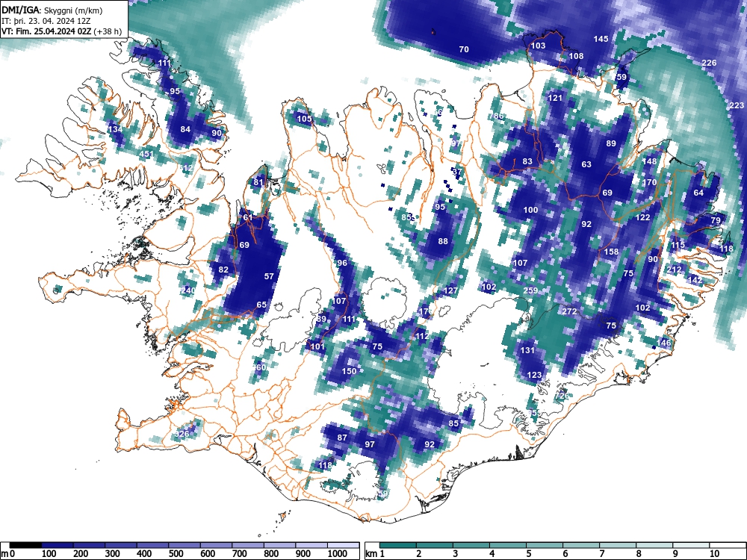The image size is (747, 560).
Task: Click visibility value 82 on map
Action: tap(223, 269)
